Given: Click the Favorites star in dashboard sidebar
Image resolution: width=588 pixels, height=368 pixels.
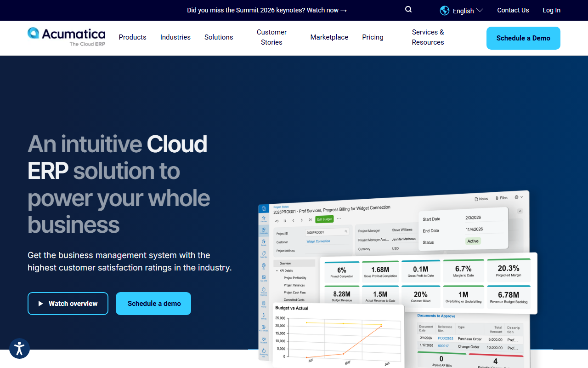Looking at the screenshot, I should (x=264, y=218).
